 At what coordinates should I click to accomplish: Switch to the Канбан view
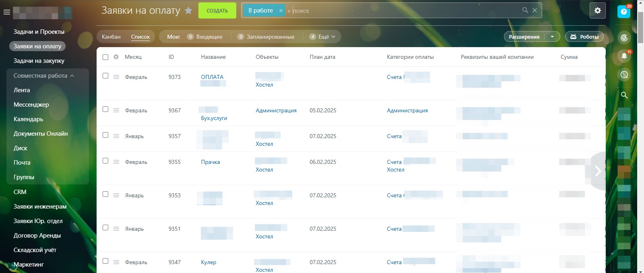111,37
